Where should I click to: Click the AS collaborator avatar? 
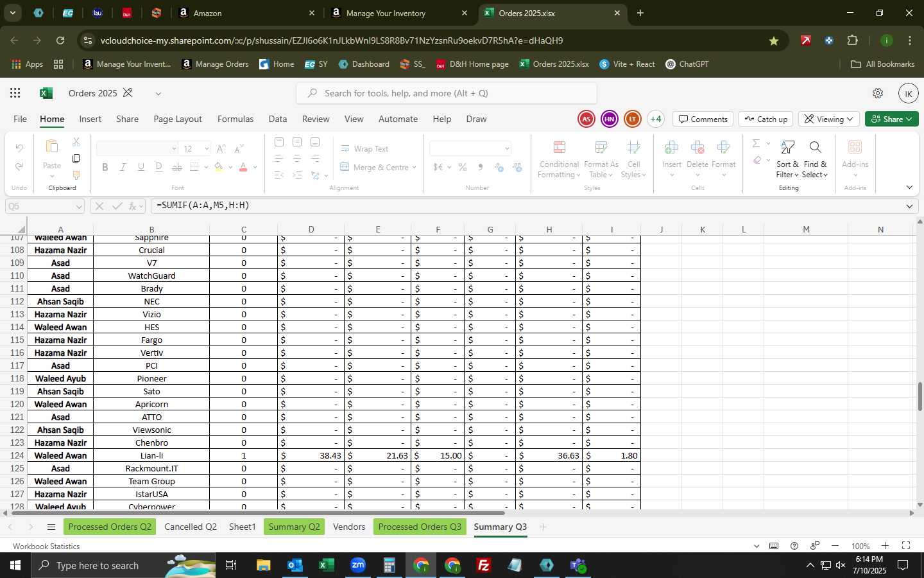coord(586,119)
